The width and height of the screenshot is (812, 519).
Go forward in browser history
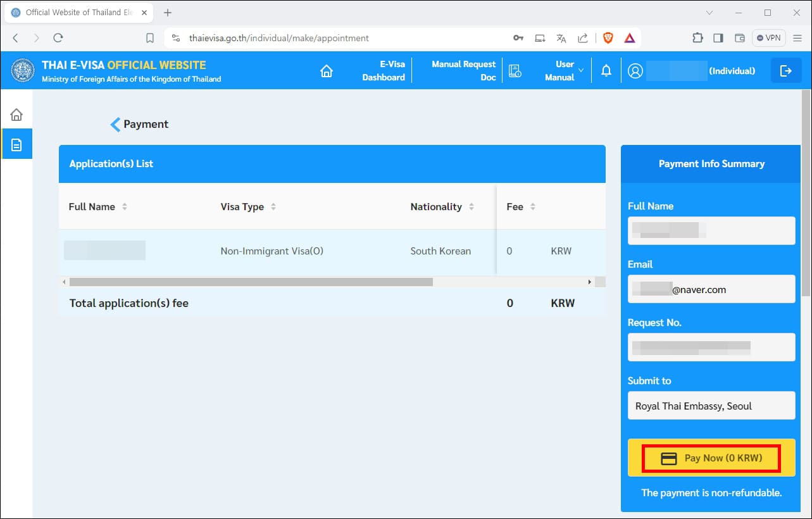tap(36, 38)
